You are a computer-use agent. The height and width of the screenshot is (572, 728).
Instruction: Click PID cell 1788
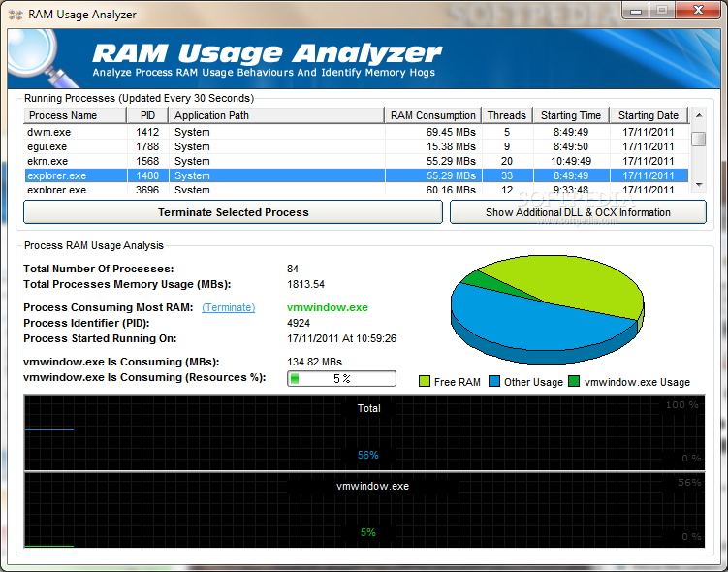(x=147, y=146)
